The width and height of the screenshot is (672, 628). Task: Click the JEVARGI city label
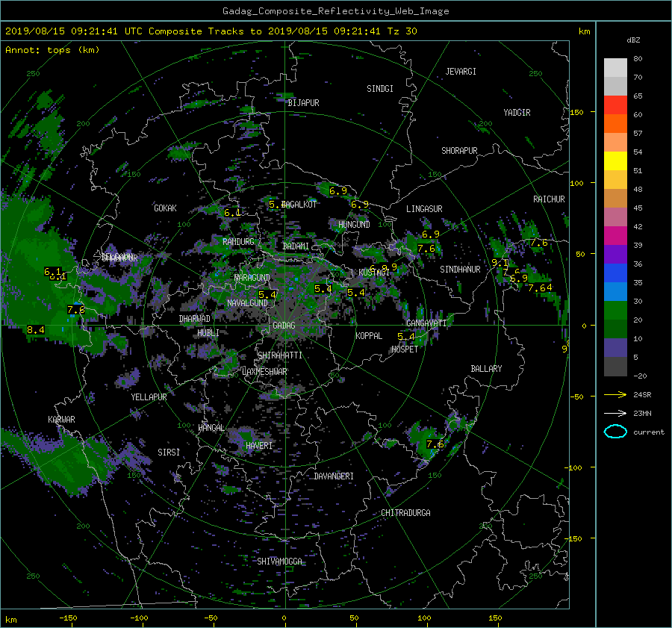(x=461, y=72)
